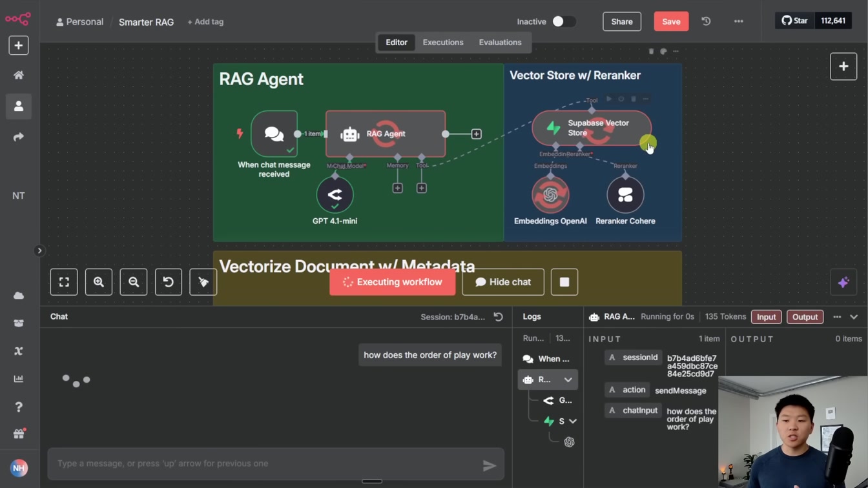868x488 pixels.
Task: Change sticky note color palette icon
Action: click(x=663, y=51)
